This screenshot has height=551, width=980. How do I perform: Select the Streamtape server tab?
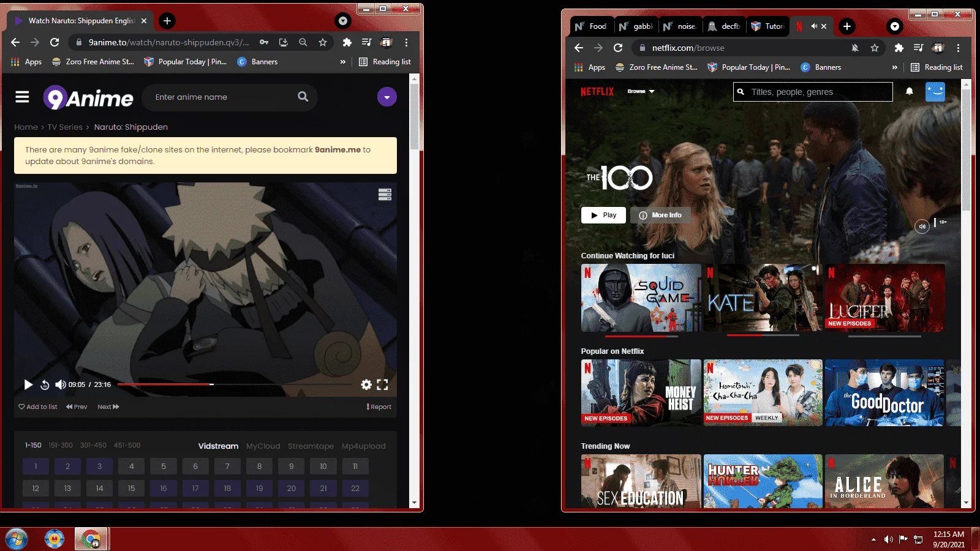pos(311,446)
